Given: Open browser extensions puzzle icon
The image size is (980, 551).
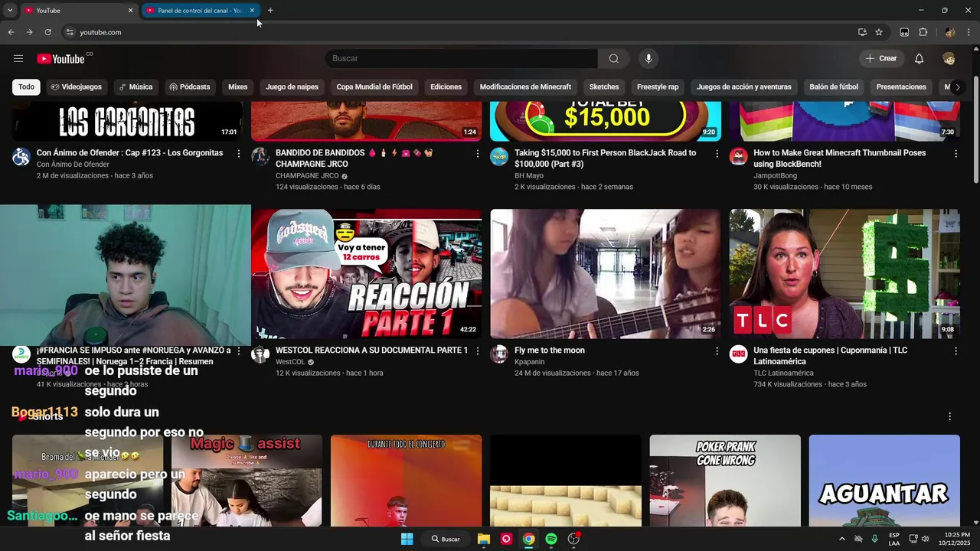Looking at the screenshot, I should coord(923,32).
